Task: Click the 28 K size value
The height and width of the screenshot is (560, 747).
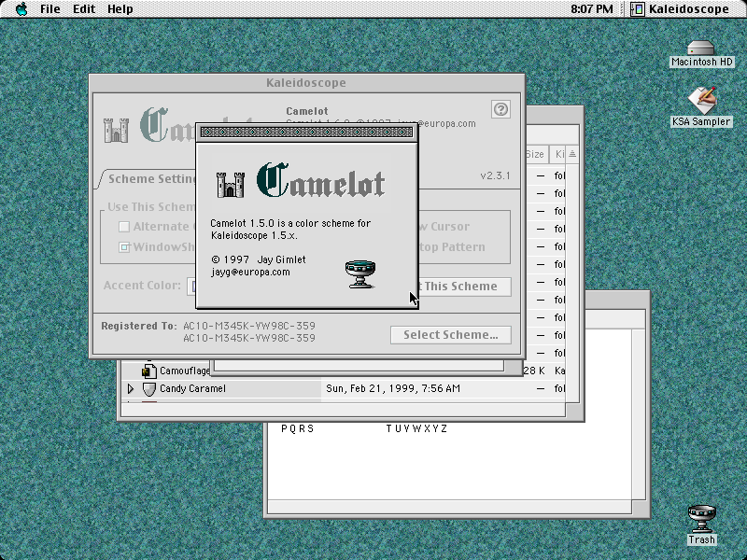Action: click(x=533, y=371)
